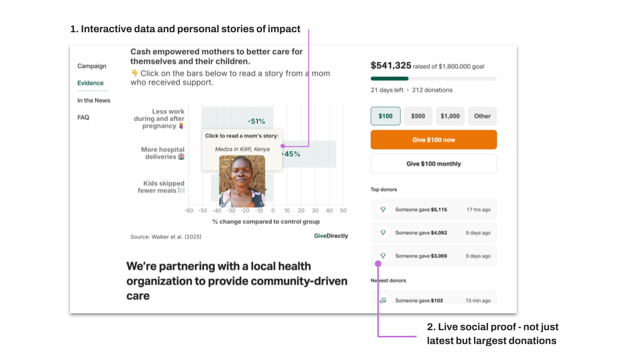Screen dimensions: 644x362
Task: Click the hospital emoji beside 'More hospital deliveries'
Action: [x=181, y=157]
